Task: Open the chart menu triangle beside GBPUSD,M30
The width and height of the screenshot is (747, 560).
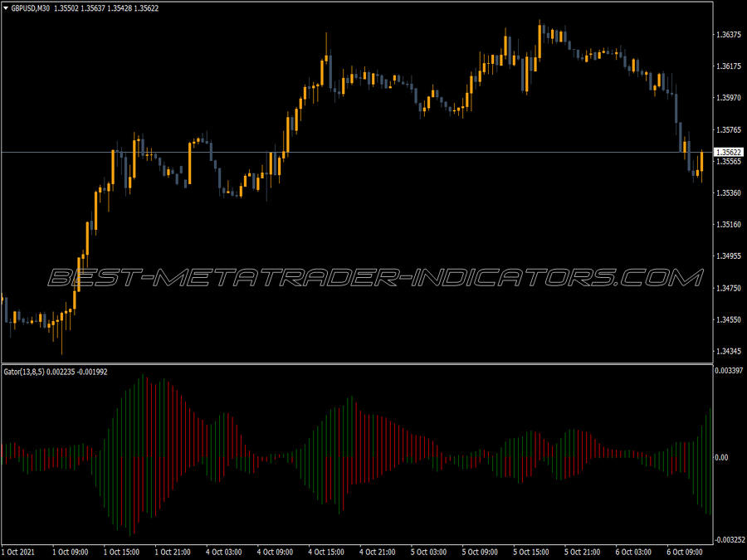Action: coord(6,8)
